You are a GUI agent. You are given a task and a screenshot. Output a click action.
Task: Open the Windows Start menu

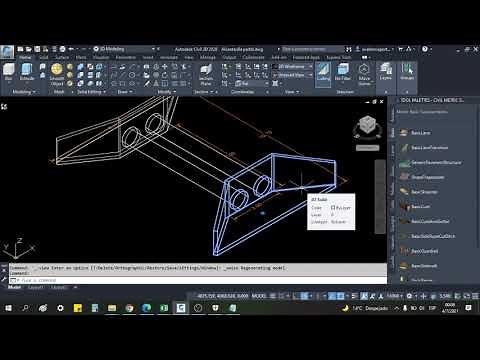pos(8,308)
